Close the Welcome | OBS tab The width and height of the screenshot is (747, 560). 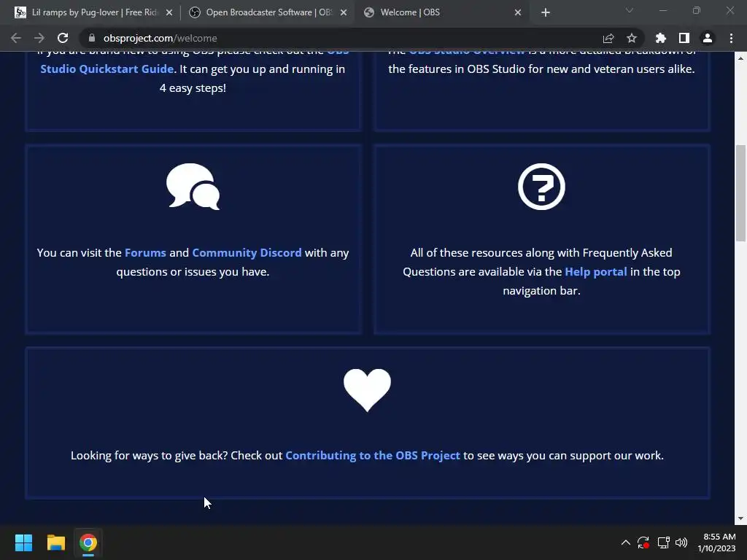pos(518,13)
